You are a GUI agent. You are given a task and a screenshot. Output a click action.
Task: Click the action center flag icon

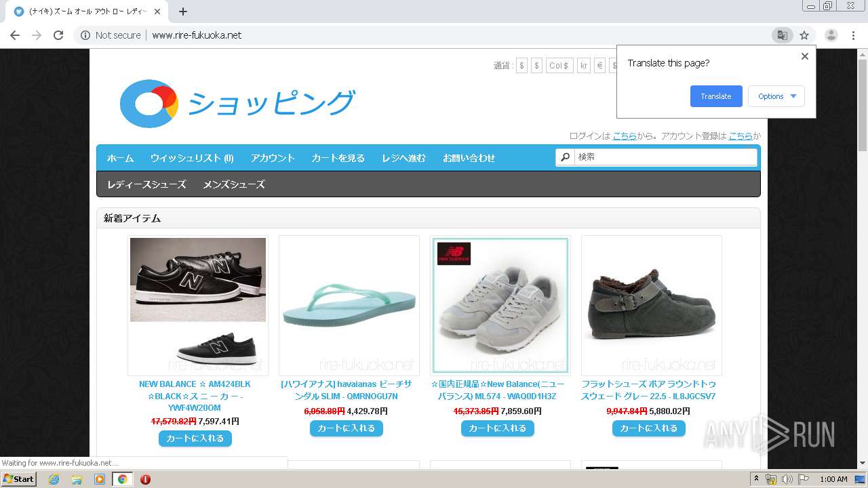click(x=803, y=479)
